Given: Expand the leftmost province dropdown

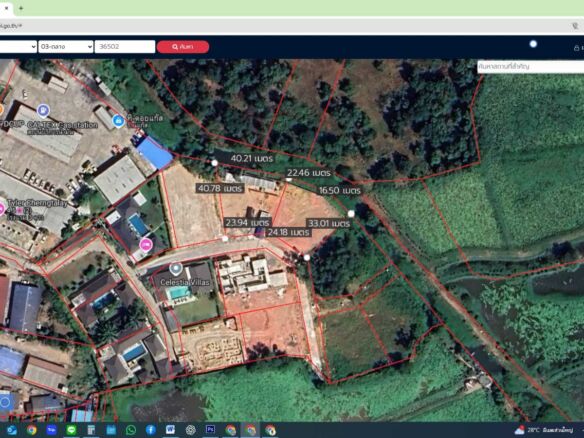Looking at the screenshot, I should coord(18,47).
